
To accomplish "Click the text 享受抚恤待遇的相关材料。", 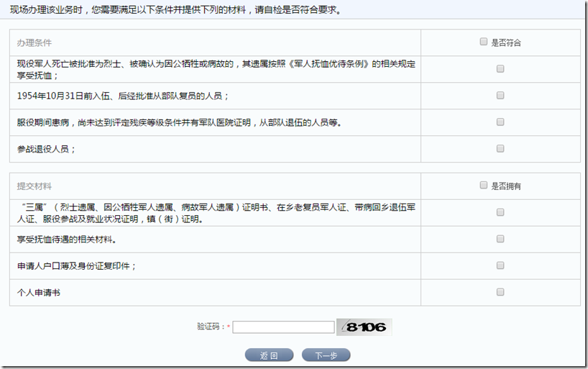I will (67, 240).
